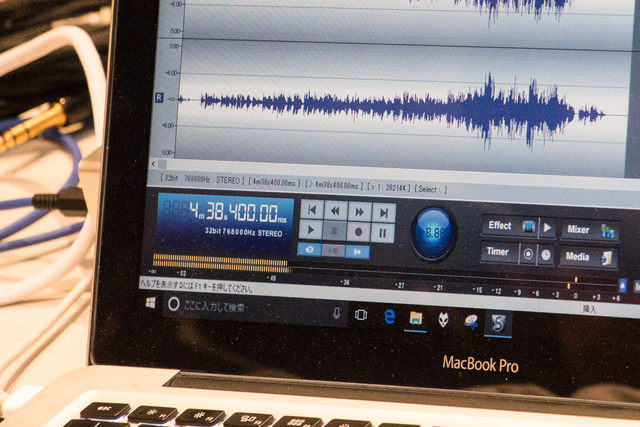Start recording with the Record button
The height and width of the screenshot is (427, 640).
pyautogui.click(x=358, y=232)
